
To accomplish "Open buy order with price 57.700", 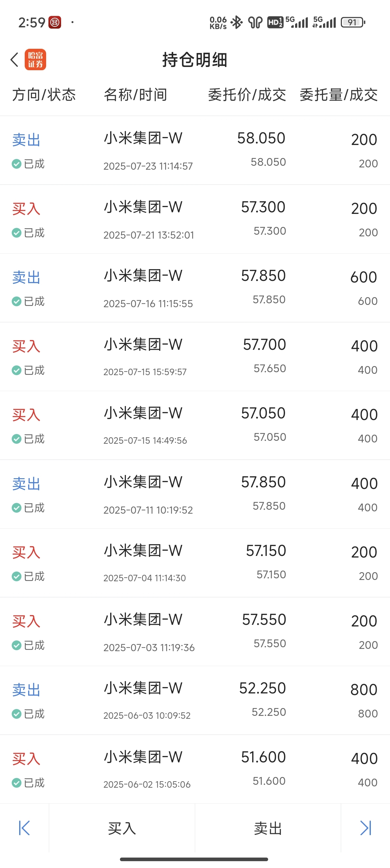I will point(195,357).
